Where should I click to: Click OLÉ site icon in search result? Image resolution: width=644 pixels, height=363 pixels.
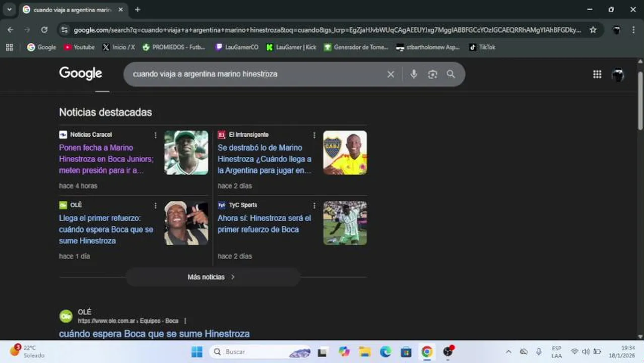[66, 316]
